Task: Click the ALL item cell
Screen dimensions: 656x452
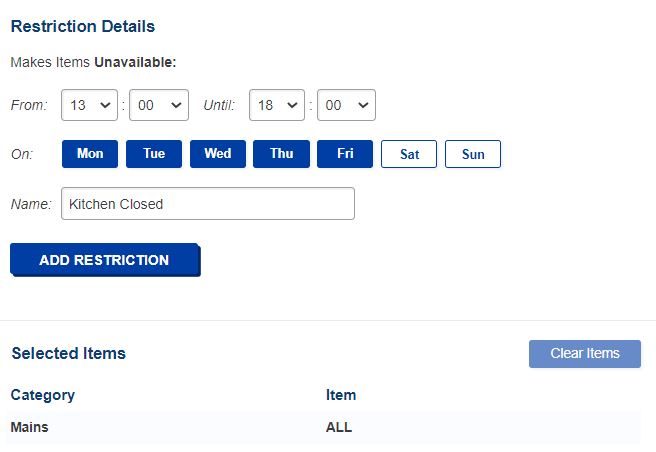Action: [x=339, y=427]
